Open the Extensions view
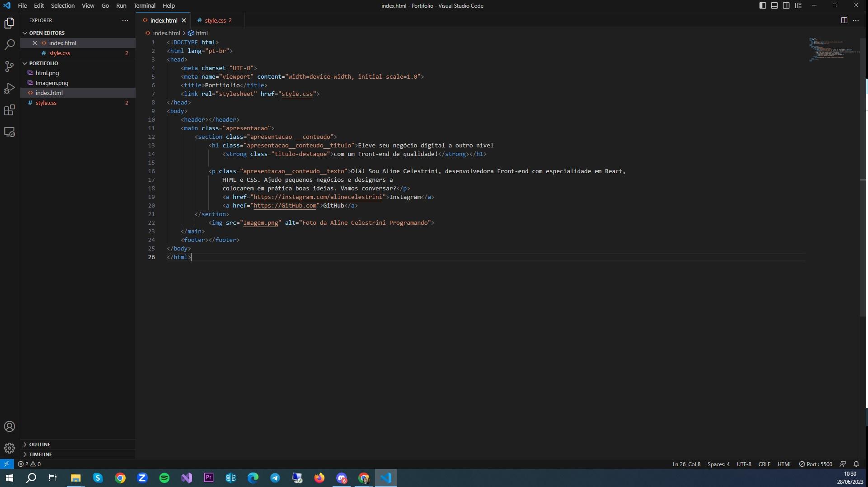This screenshot has width=868, height=487. [9, 110]
